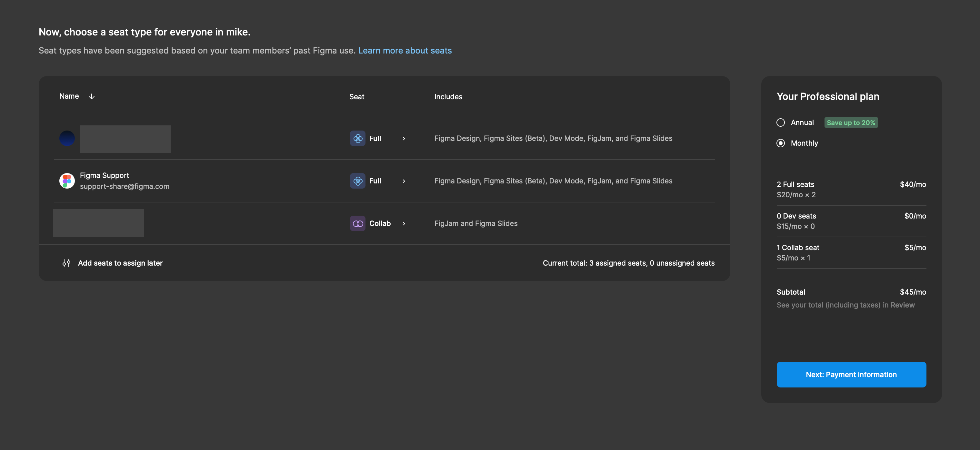980x450 pixels.
Task: Click FigJam and Figma Slides text
Action: pyautogui.click(x=476, y=223)
